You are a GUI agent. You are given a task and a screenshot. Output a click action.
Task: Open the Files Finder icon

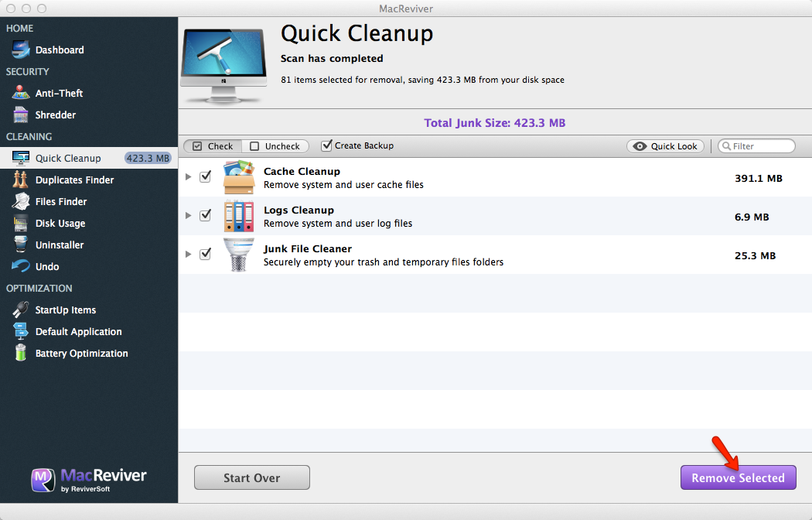[x=21, y=202]
